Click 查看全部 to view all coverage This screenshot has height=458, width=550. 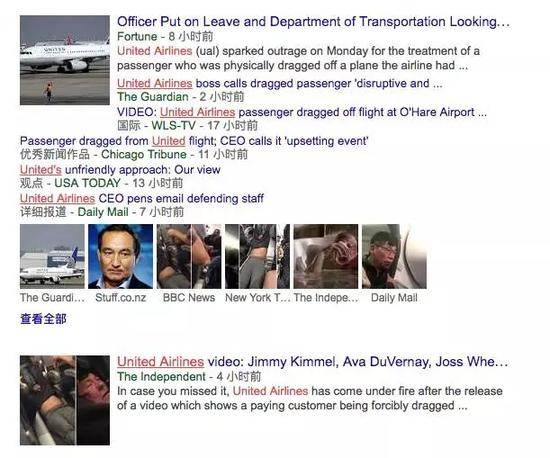click(43, 319)
